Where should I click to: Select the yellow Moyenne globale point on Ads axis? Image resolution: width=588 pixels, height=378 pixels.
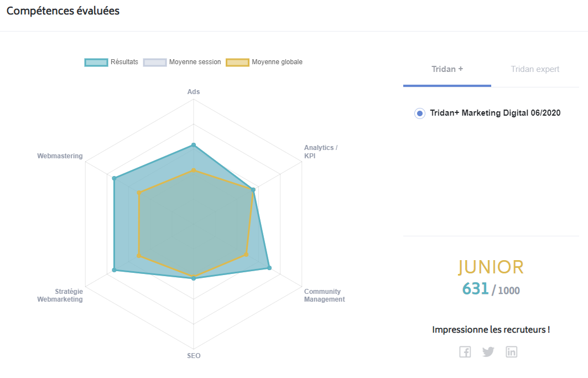click(x=194, y=170)
